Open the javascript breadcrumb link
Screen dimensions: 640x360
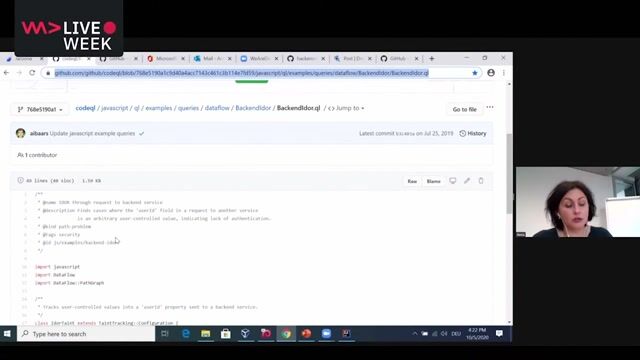pyautogui.click(x=115, y=108)
